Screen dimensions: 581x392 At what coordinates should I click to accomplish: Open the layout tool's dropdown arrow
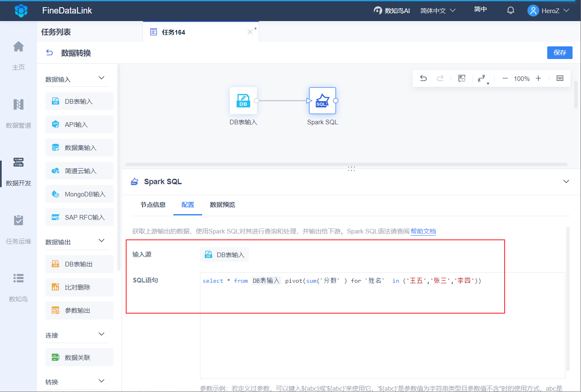pyautogui.click(x=488, y=83)
